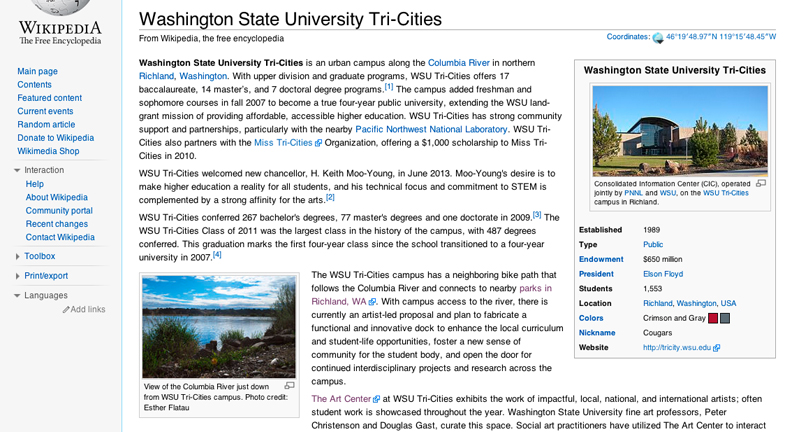Open the Columbia River view photo
This screenshot has width=792, height=432.
click(x=219, y=327)
